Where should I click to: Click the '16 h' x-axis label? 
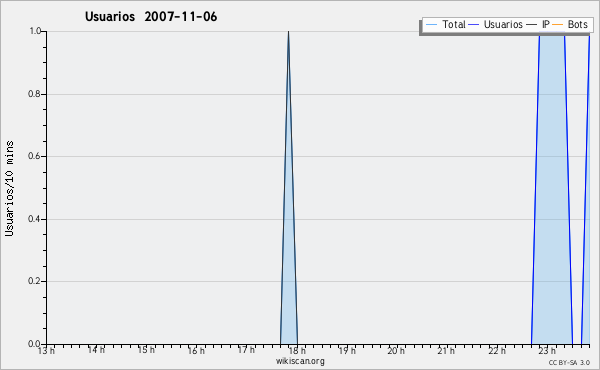tap(196, 350)
